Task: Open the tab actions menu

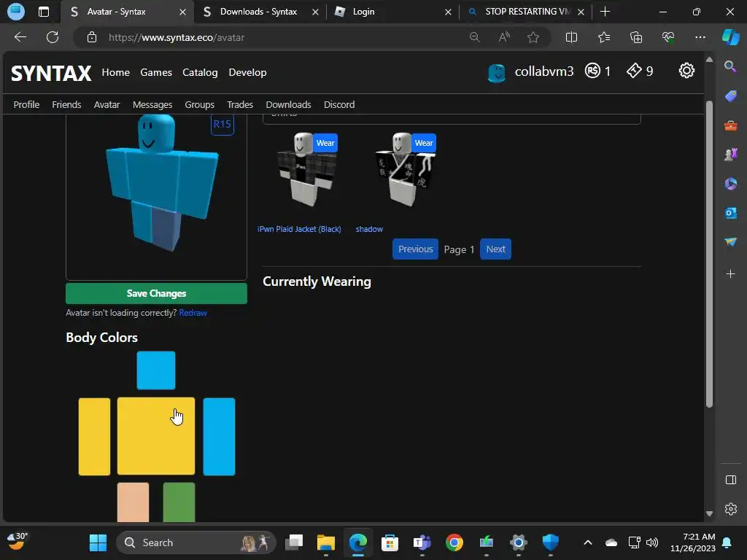Action: pos(43,12)
